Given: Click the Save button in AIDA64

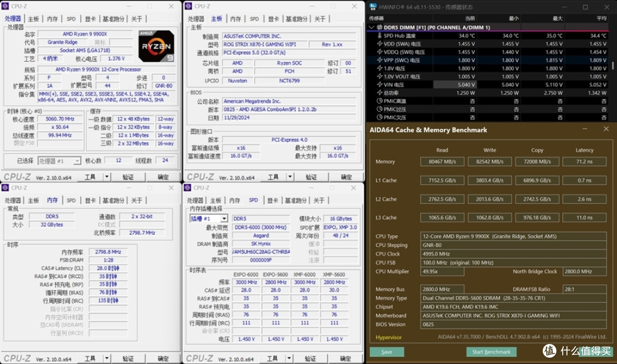Looking at the screenshot, I should [387, 352].
